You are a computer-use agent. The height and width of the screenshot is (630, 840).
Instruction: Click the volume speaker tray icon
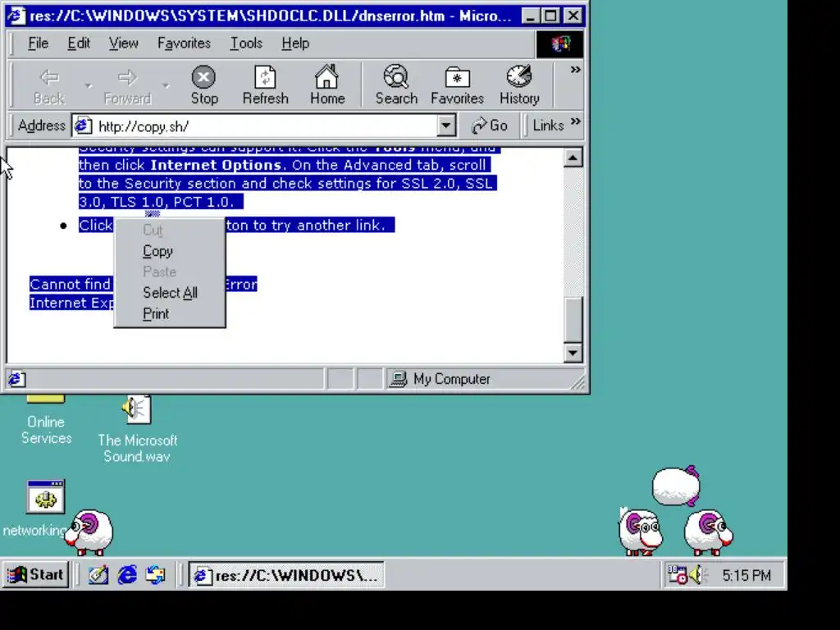698,575
